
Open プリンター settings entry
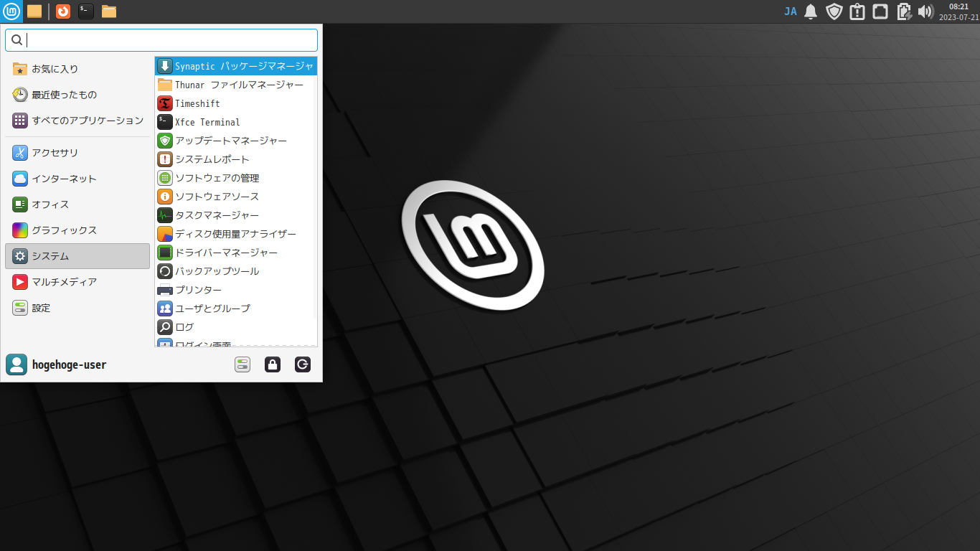click(x=236, y=290)
